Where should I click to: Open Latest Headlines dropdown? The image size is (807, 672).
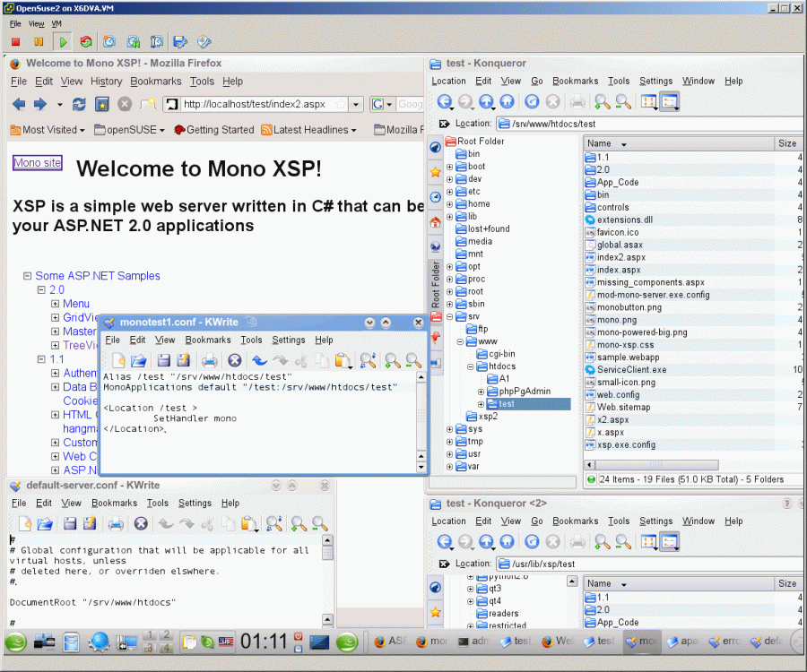coord(308,130)
